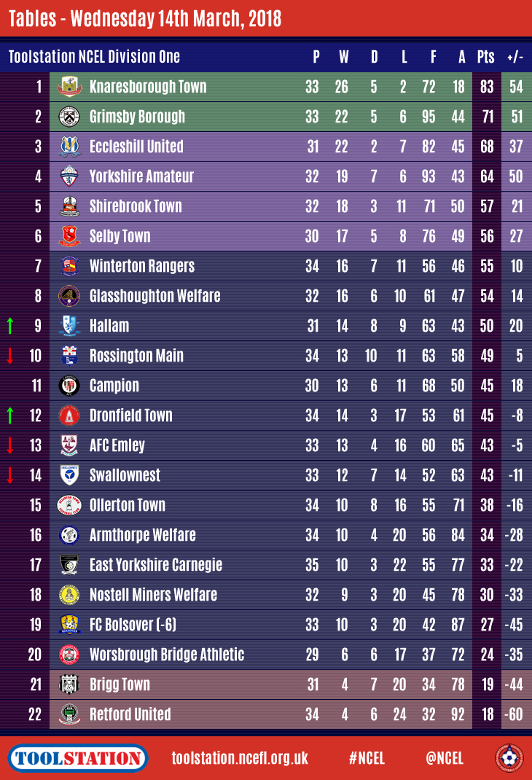Image resolution: width=532 pixels, height=780 pixels.
Task: Click the red down arrow beside Rossington Main
Action: 10,356
